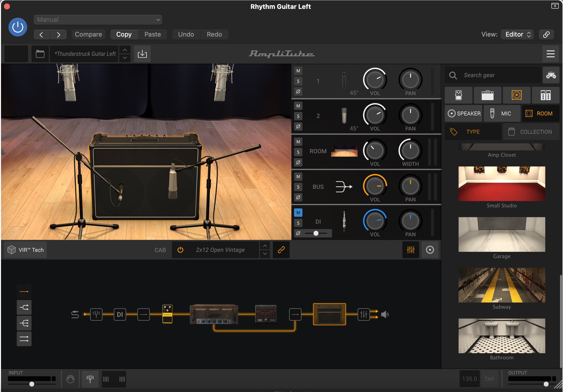Click the mic 1 microphone icon
Image resolution: width=563 pixels, height=392 pixels.
click(x=344, y=80)
